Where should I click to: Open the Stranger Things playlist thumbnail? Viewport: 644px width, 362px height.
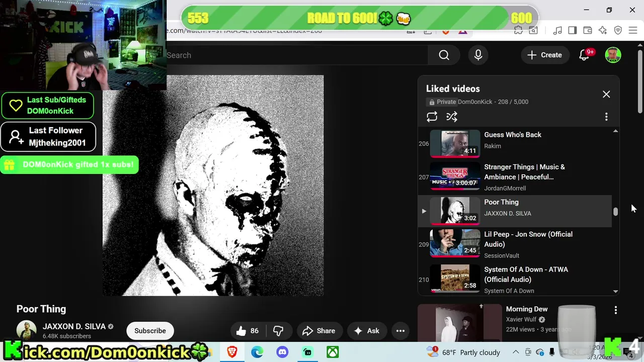click(455, 177)
